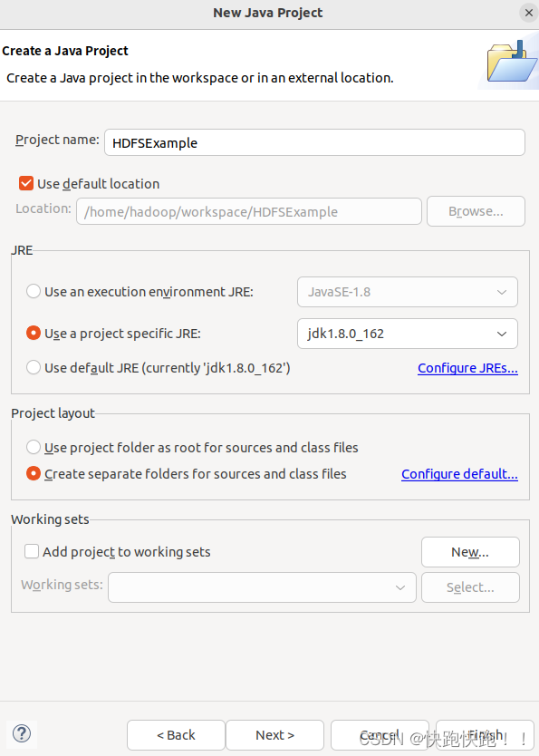The image size is (539, 756).
Task: Click the Select button for working sets
Action: (x=470, y=586)
